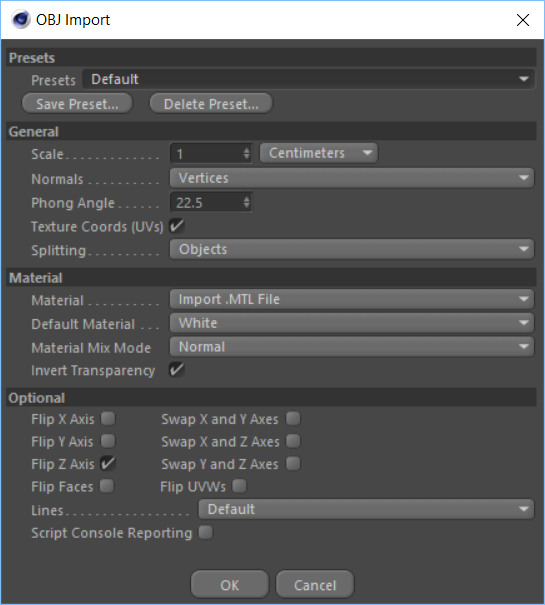Screen dimensions: 545x605
Task: Open the Splitting dropdown set to Objects
Action: click(352, 249)
